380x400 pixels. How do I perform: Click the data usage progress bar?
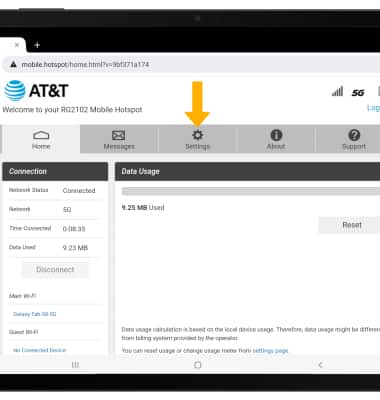251,191
